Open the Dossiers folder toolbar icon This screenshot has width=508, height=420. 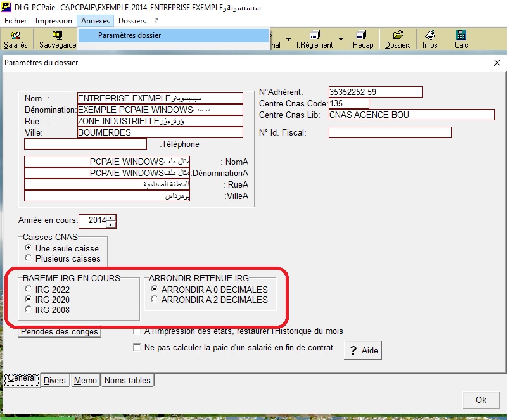coord(398,39)
